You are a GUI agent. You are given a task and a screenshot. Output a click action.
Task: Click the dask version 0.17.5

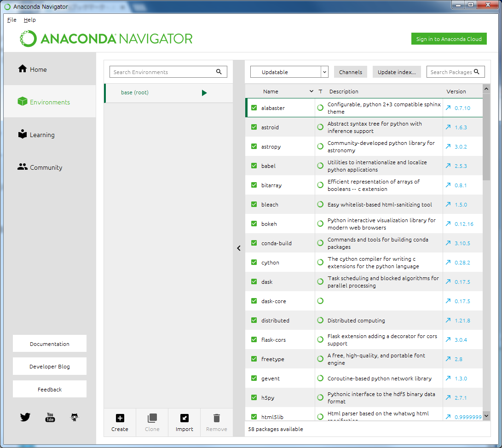462,281
